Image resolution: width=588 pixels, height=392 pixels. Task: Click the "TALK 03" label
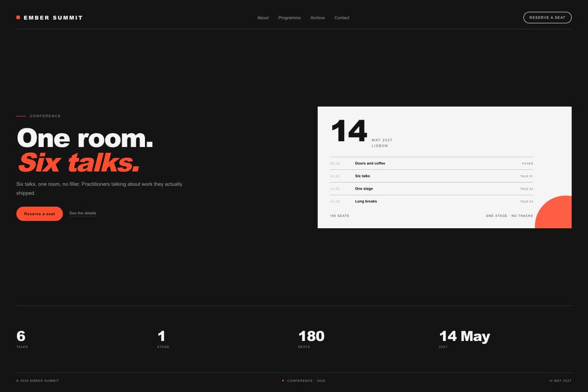click(x=527, y=202)
